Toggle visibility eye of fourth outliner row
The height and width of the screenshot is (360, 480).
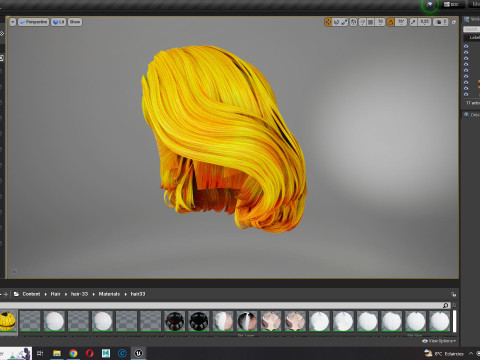click(x=466, y=64)
